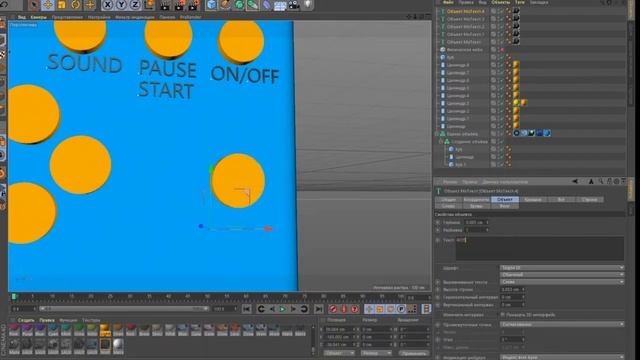Screen dimensions: 640x360
Task: Play animation forward
Action: [282, 309]
